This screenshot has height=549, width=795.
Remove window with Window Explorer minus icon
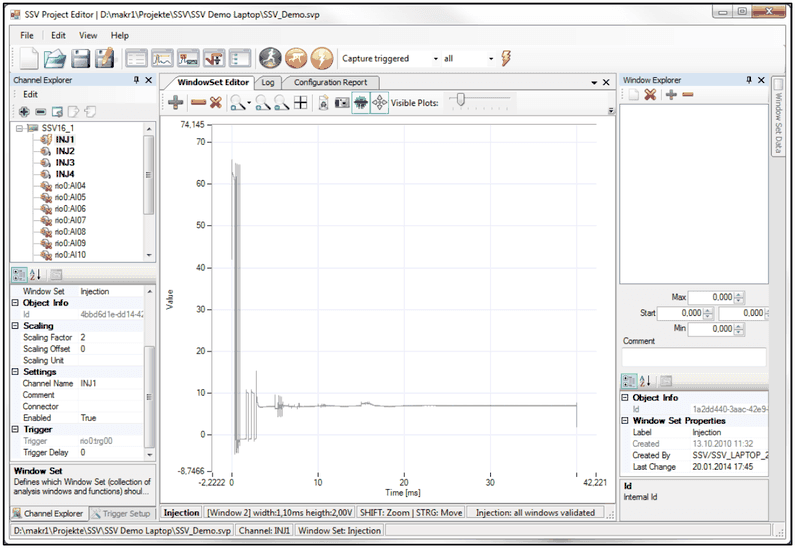pos(688,94)
